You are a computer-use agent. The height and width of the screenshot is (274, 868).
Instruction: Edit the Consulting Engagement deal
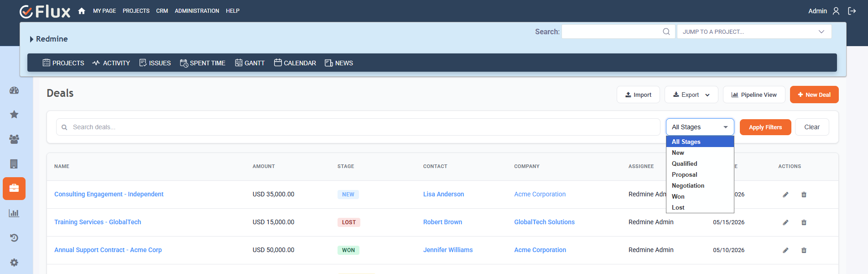tap(785, 195)
